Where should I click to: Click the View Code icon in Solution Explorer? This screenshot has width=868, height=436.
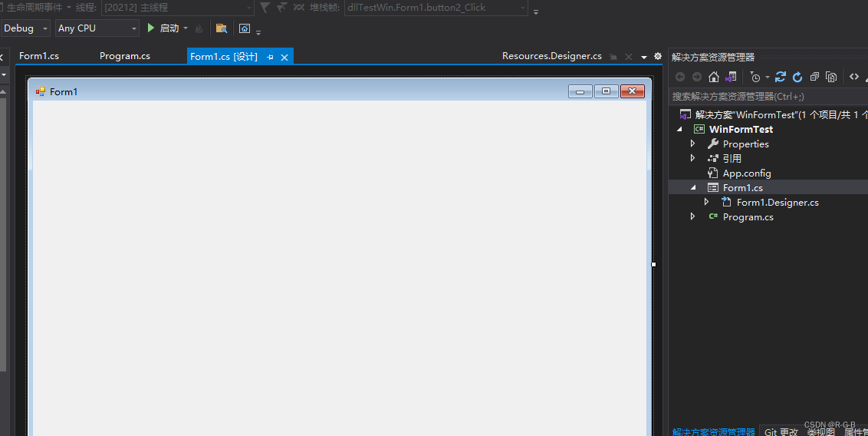854,77
